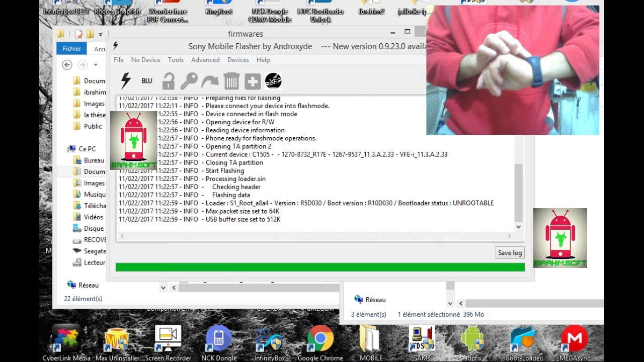This screenshot has height=362, width=644.
Task: Click the log vertical scrollbar thumb
Action: point(519,193)
